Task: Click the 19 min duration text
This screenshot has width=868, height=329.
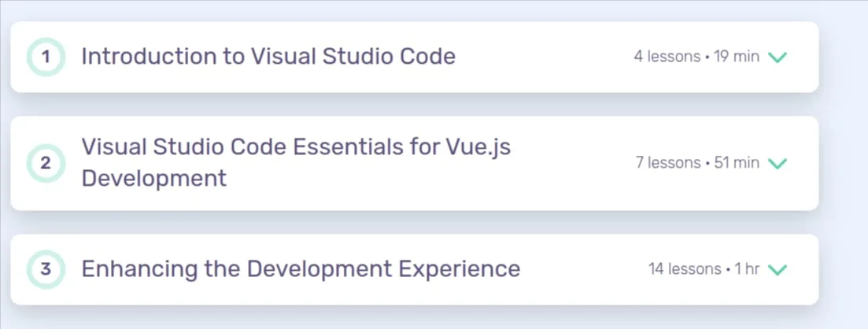Action: pos(737,57)
